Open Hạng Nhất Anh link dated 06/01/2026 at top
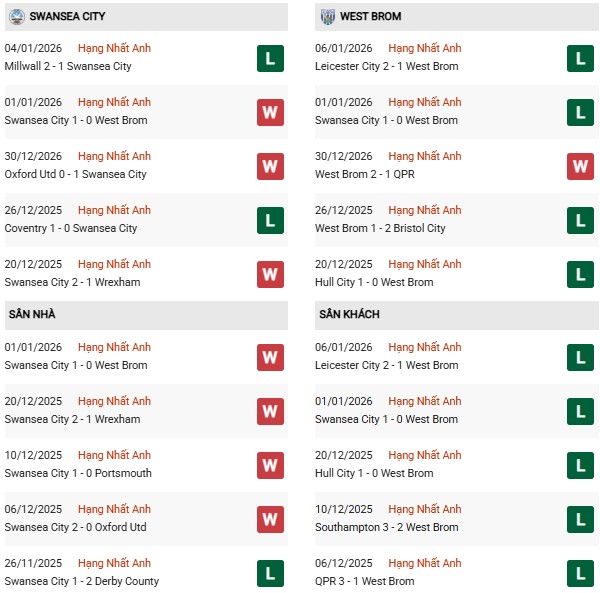 (425, 48)
